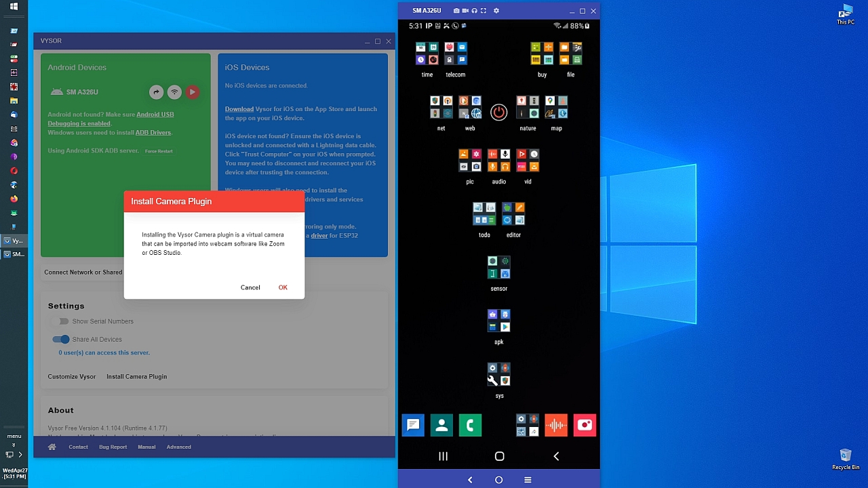Start screen recording via the video camera icon
The width and height of the screenshot is (868, 488).
point(465,11)
